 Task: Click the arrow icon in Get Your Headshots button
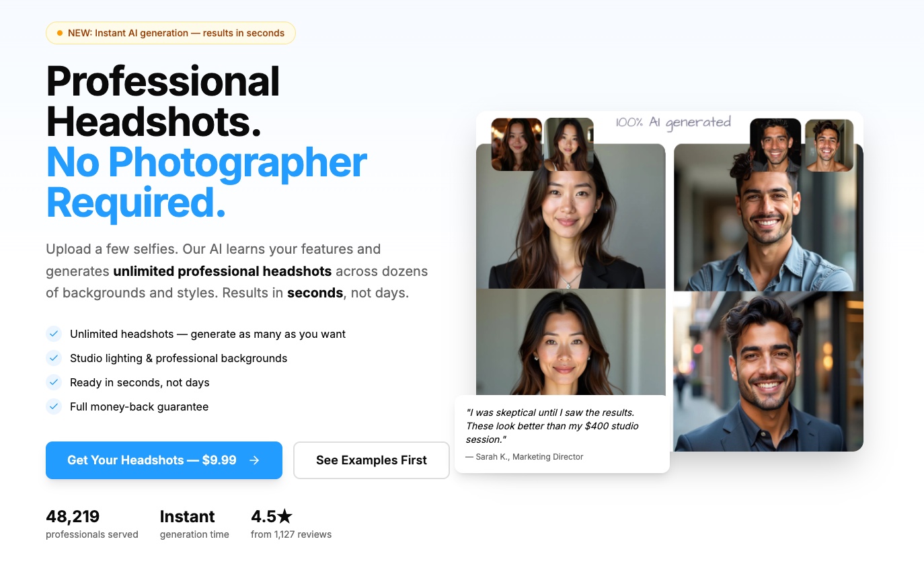(x=254, y=460)
